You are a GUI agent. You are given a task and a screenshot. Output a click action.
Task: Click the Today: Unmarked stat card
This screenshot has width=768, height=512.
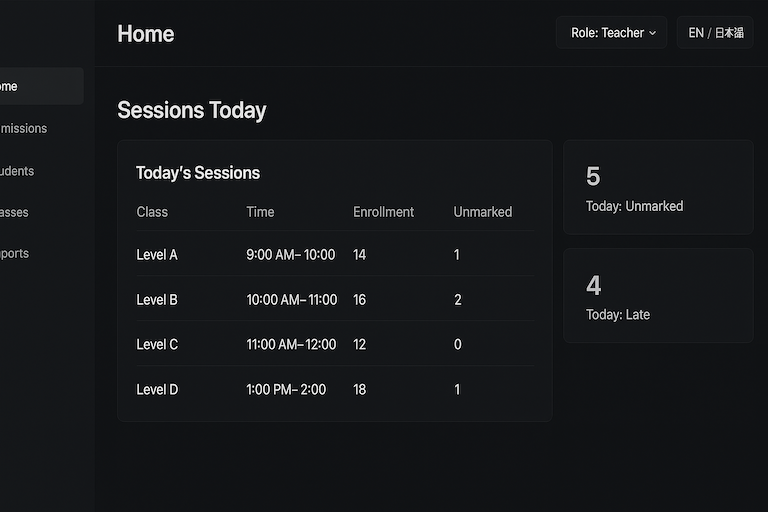pos(658,187)
